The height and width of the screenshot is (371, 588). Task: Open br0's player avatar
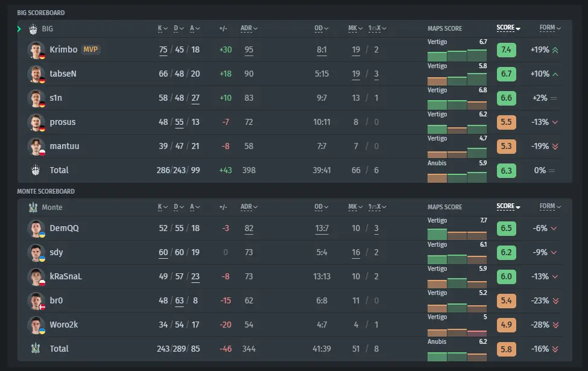tap(36, 301)
